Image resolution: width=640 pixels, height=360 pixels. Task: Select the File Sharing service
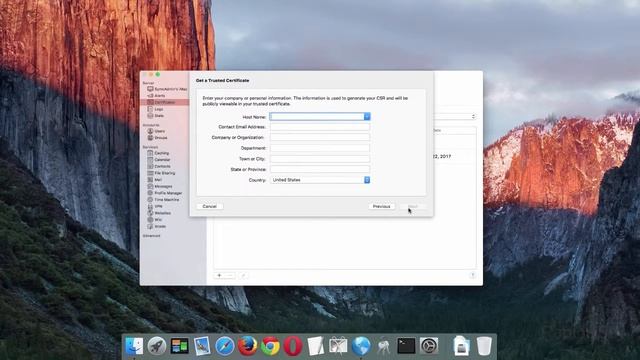[161, 173]
